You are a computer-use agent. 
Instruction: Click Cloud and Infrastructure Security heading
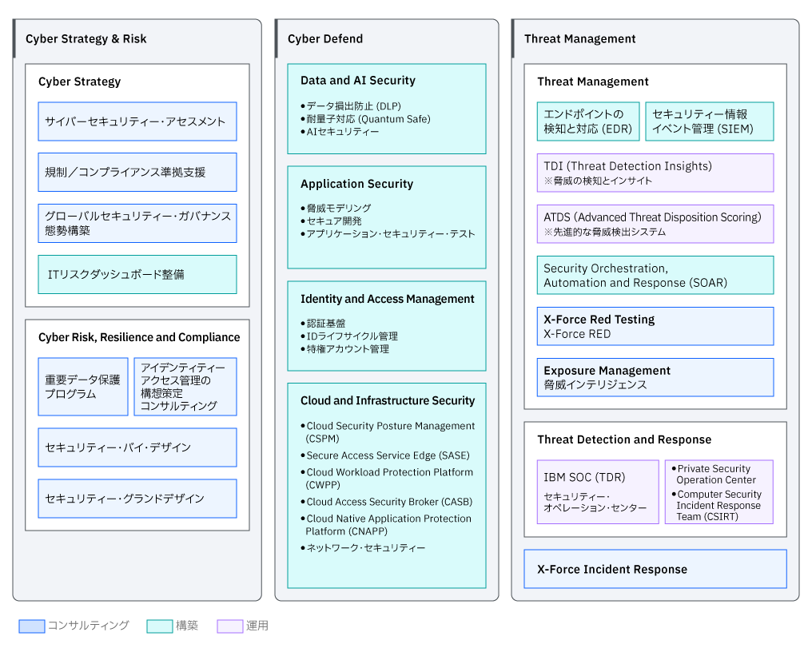click(x=388, y=401)
